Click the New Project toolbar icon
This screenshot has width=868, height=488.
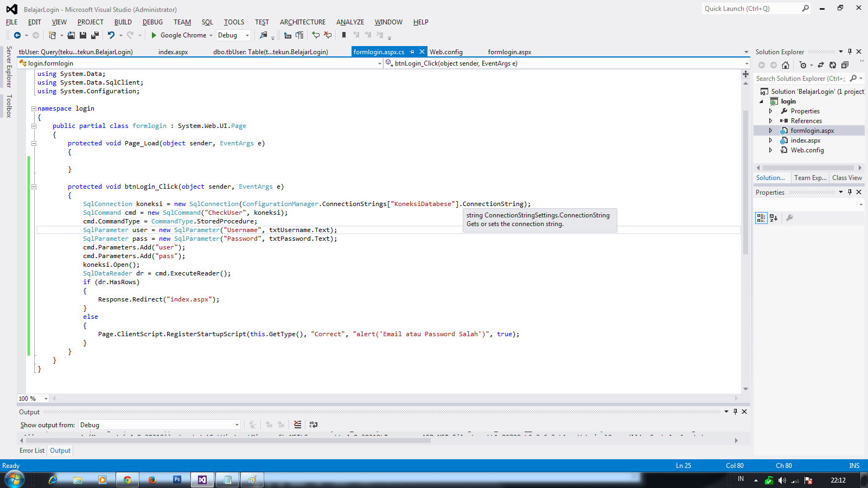pyautogui.click(x=53, y=35)
